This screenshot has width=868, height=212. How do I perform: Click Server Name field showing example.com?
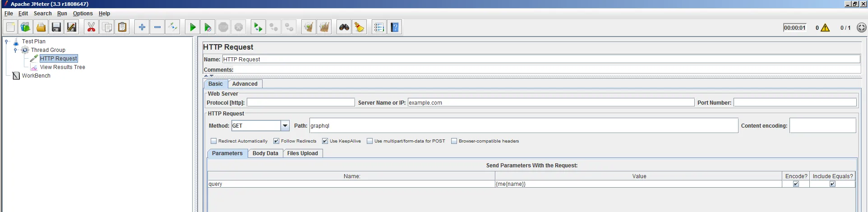(551, 103)
